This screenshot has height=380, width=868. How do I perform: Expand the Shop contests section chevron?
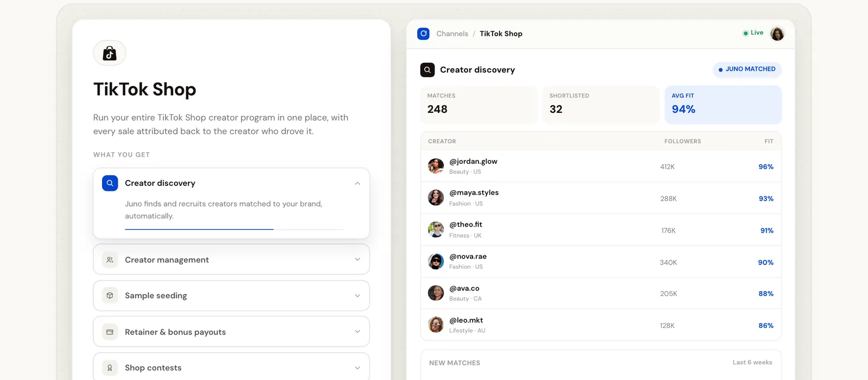358,368
